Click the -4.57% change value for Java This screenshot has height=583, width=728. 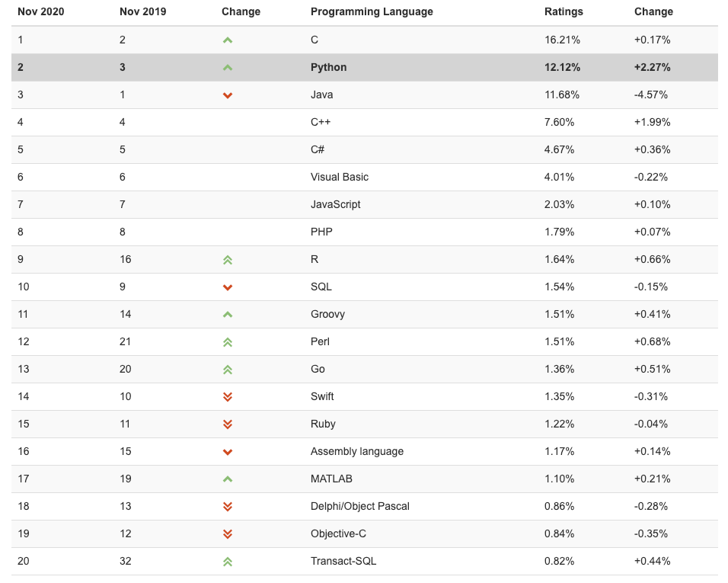[x=652, y=94]
